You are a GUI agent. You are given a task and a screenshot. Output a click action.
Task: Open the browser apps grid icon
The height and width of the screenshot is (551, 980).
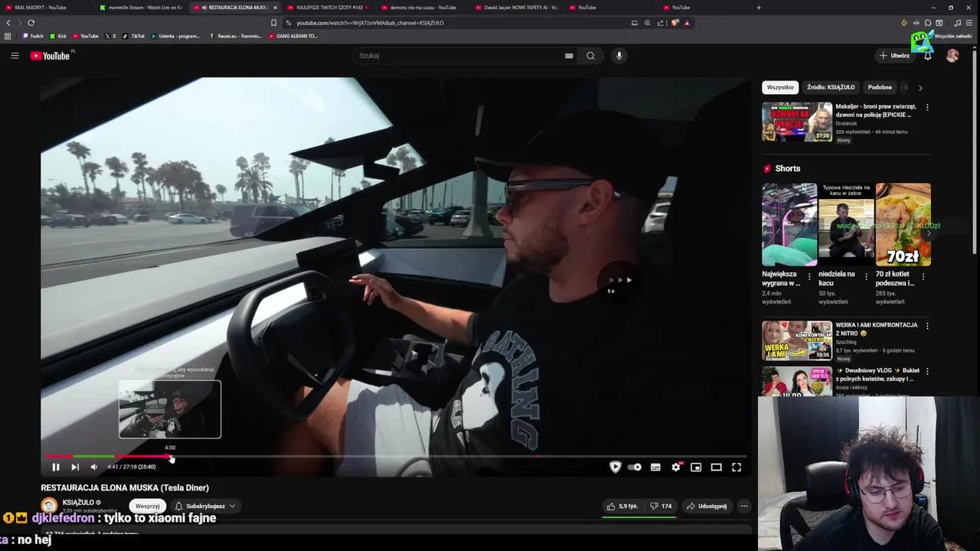pyautogui.click(x=8, y=36)
